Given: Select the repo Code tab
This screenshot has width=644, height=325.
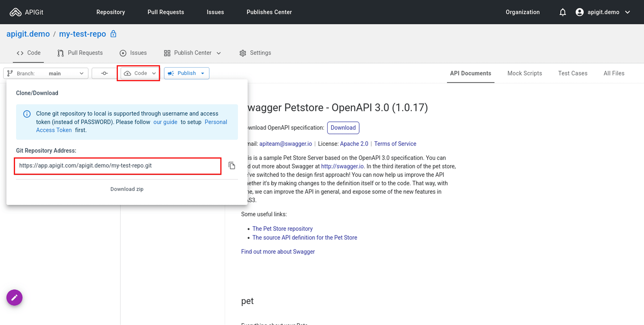Looking at the screenshot, I should coord(29,53).
